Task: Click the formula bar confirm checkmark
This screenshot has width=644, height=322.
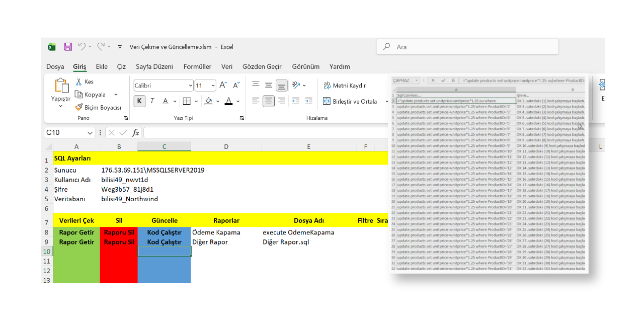Action: pyautogui.click(x=123, y=133)
